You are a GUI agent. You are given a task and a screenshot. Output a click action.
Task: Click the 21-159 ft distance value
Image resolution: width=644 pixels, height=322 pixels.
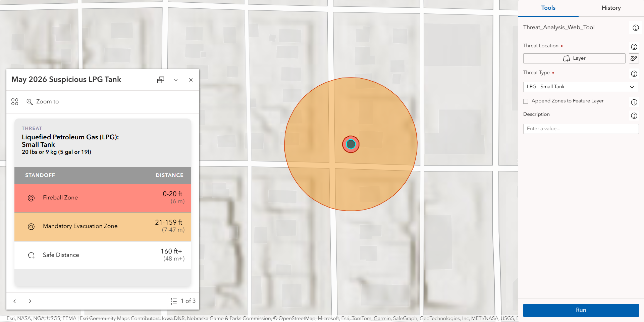point(169,223)
